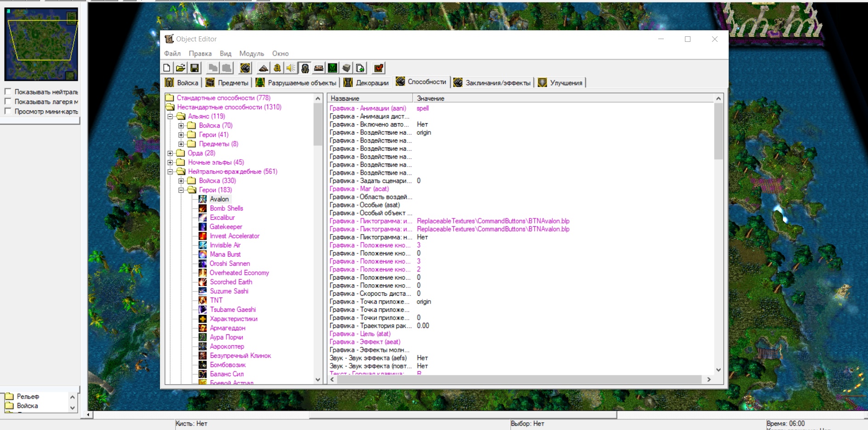Open a map using the folder toolbar icon
This screenshot has width=868, height=430.
coord(181,68)
